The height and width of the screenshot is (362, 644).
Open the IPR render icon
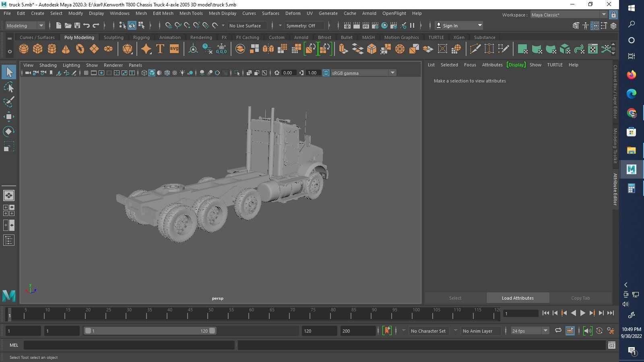click(366, 25)
